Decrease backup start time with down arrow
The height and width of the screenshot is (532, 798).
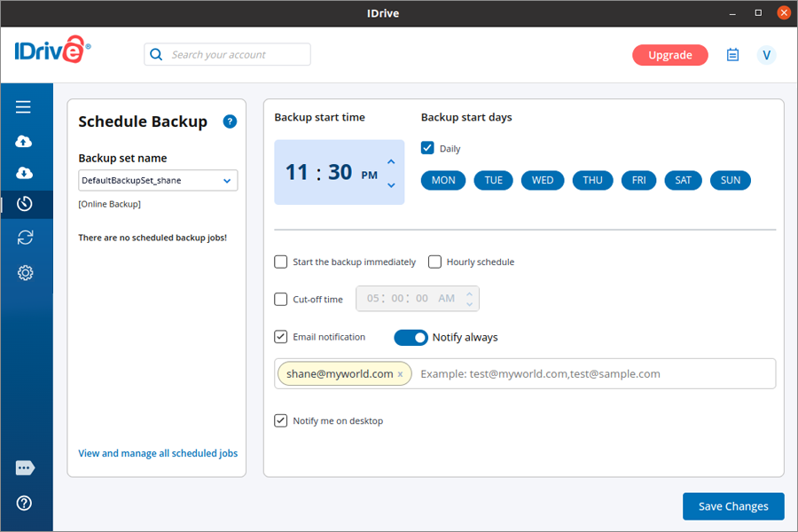click(x=391, y=184)
